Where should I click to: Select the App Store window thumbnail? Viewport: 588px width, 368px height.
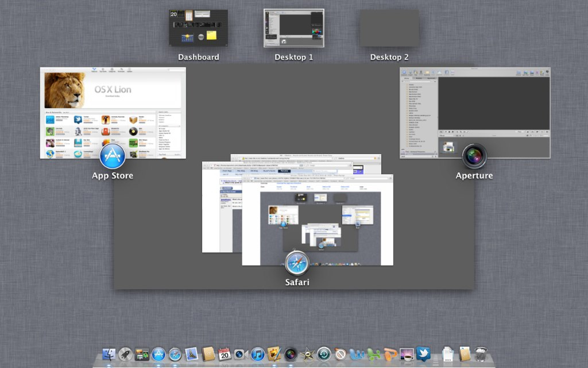click(x=113, y=113)
